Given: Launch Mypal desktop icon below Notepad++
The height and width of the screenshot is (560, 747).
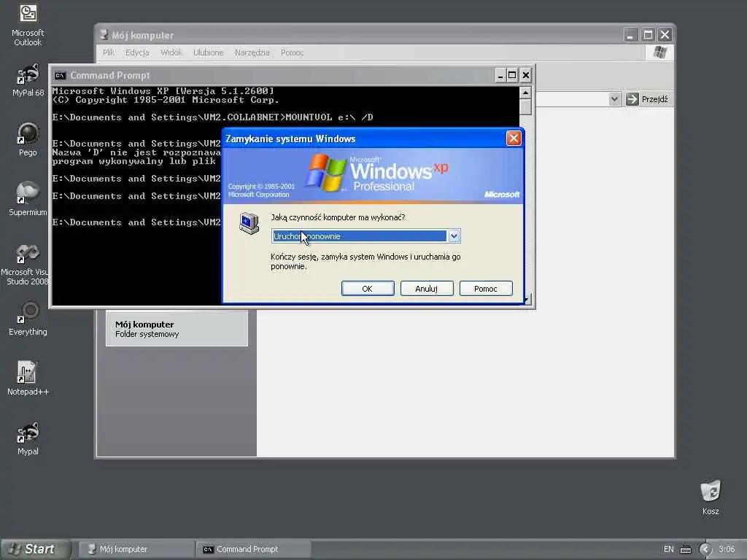Looking at the screenshot, I should (28, 438).
